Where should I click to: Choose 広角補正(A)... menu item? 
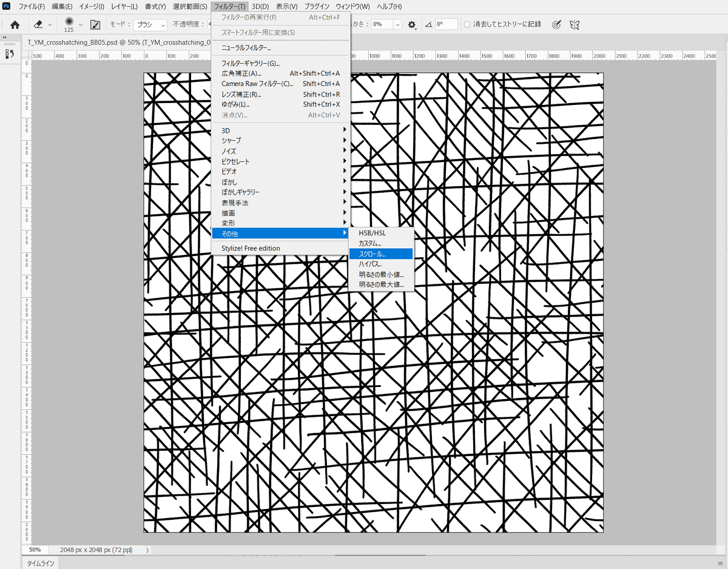281,73
